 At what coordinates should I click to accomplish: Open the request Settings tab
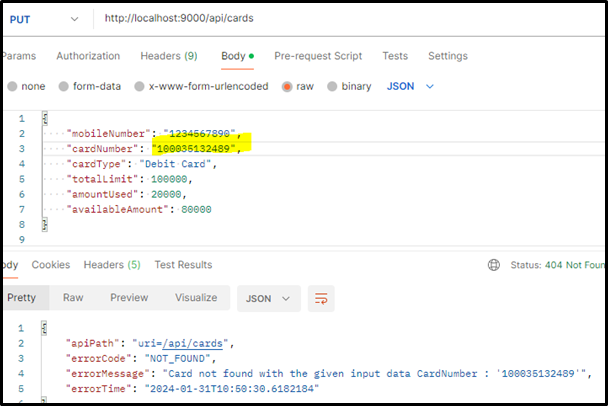[x=447, y=56]
